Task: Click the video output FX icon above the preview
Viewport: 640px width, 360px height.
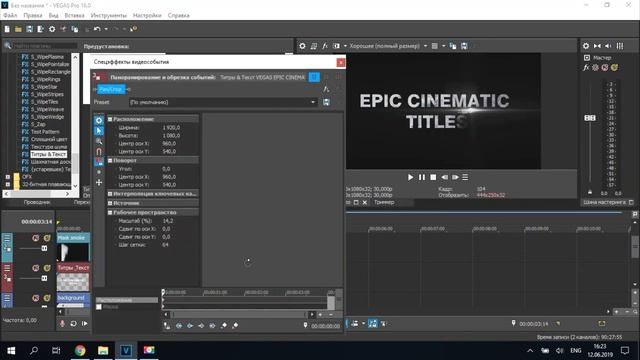Action: click(325, 46)
